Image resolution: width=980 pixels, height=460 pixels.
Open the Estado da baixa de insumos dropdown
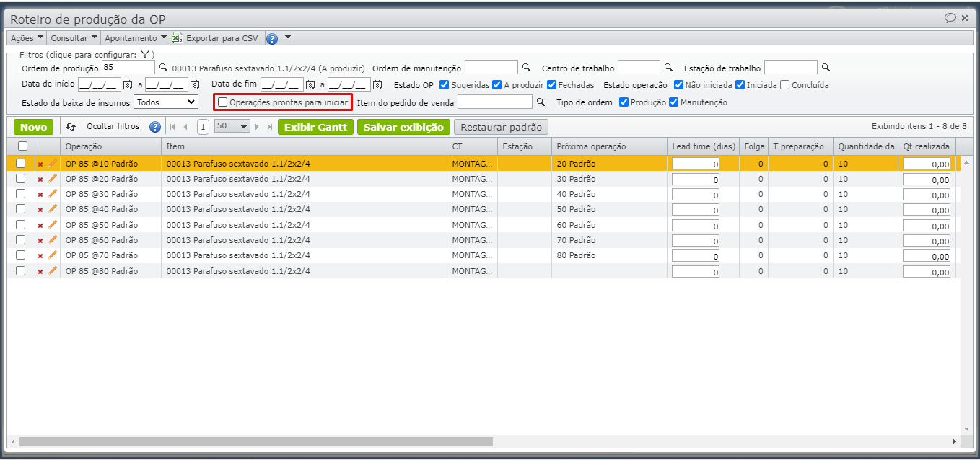166,102
